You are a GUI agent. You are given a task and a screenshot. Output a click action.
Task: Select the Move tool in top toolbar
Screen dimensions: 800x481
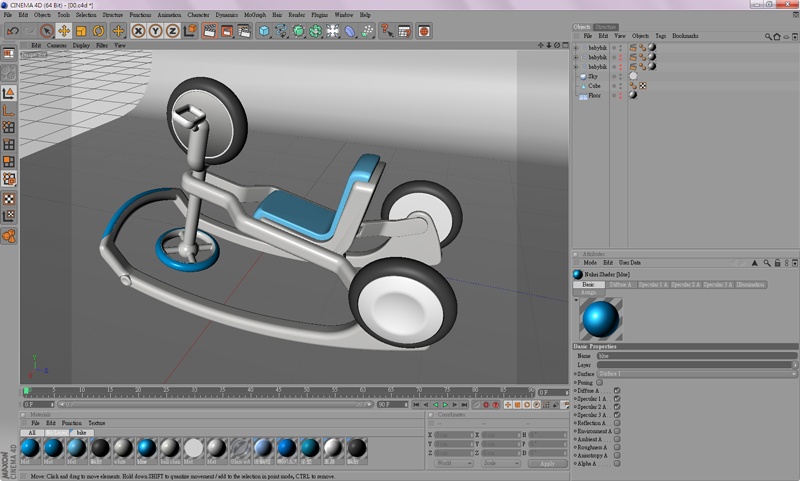click(63, 31)
